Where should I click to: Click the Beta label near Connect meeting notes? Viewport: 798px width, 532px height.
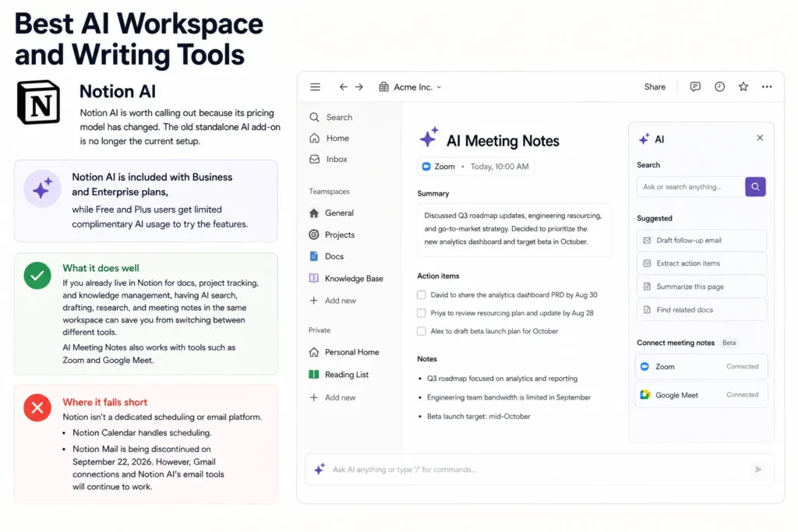(x=729, y=343)
